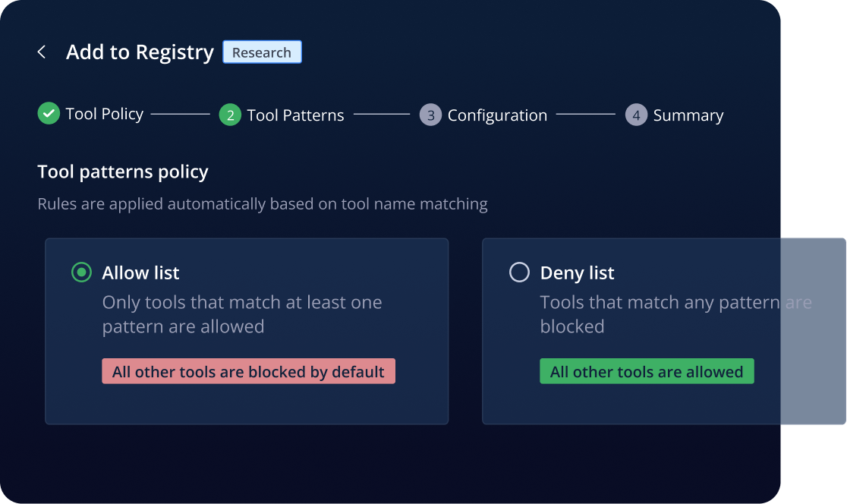Image resolution: width=847 pixels, height=504 pixels.
Task: Click the step 2 circle icon
Action: point(230,115)
